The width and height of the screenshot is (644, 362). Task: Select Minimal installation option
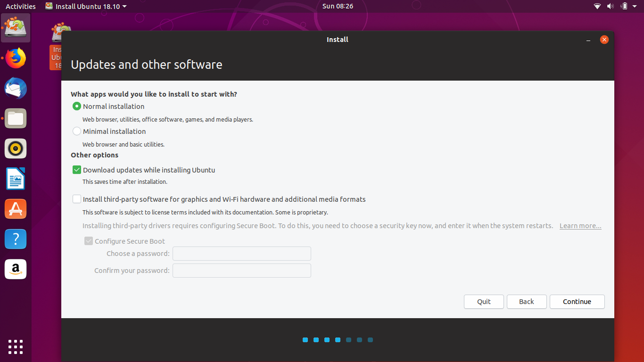[x=76, y=131]
